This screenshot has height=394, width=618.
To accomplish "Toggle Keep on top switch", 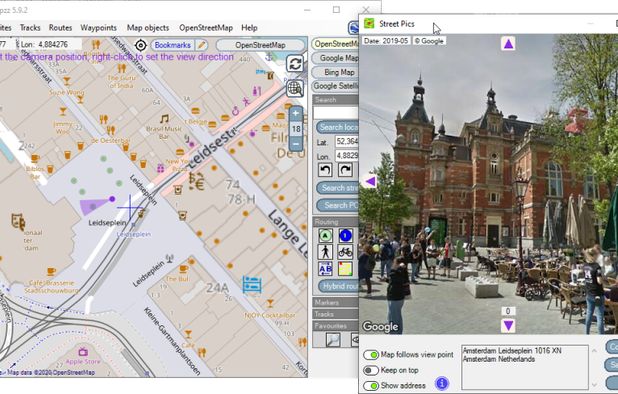I will click(371, 370).
